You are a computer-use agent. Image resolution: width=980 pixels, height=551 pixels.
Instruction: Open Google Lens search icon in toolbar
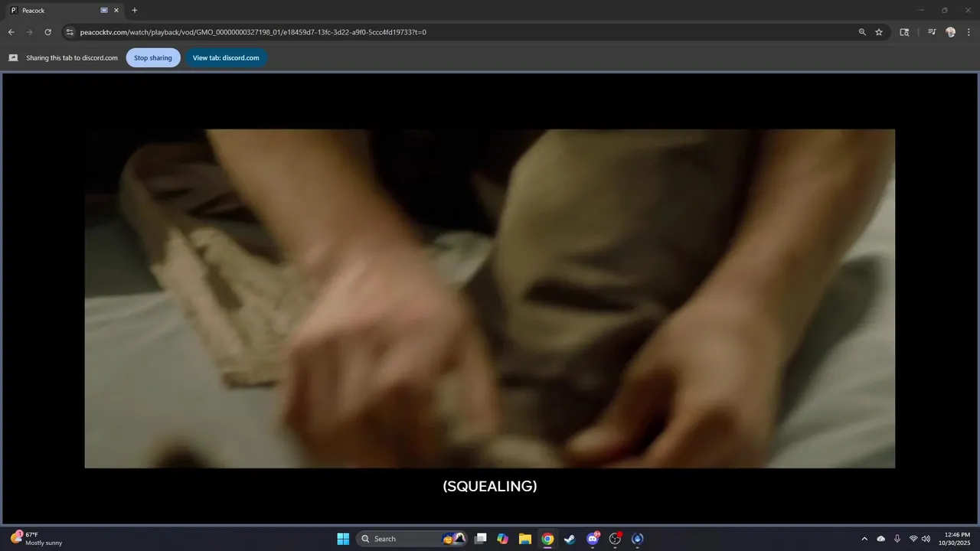tap(904, 32)
